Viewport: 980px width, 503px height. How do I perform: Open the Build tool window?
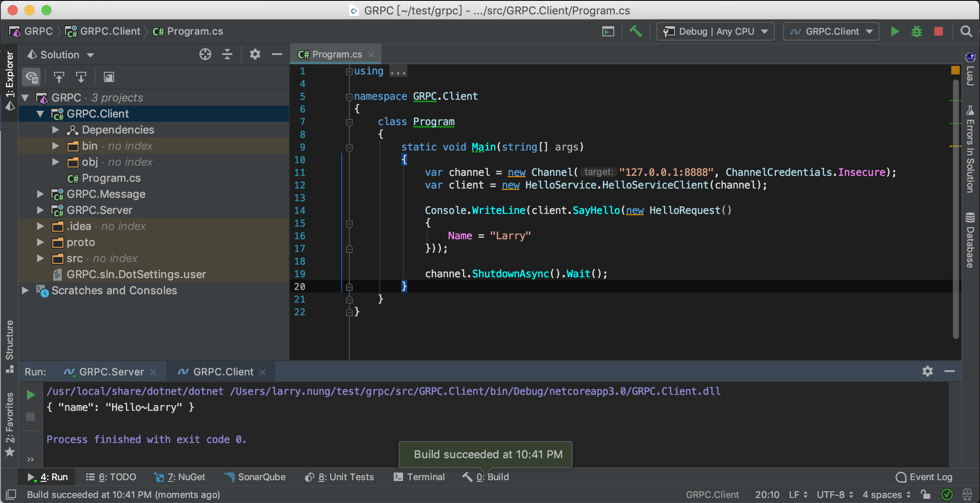pos(486,477)
